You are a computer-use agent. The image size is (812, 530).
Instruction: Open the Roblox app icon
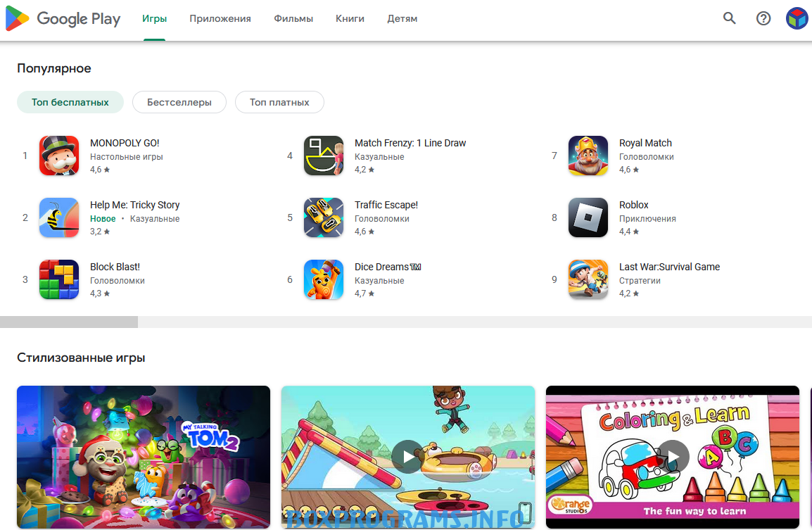click(x=588, y=217)
